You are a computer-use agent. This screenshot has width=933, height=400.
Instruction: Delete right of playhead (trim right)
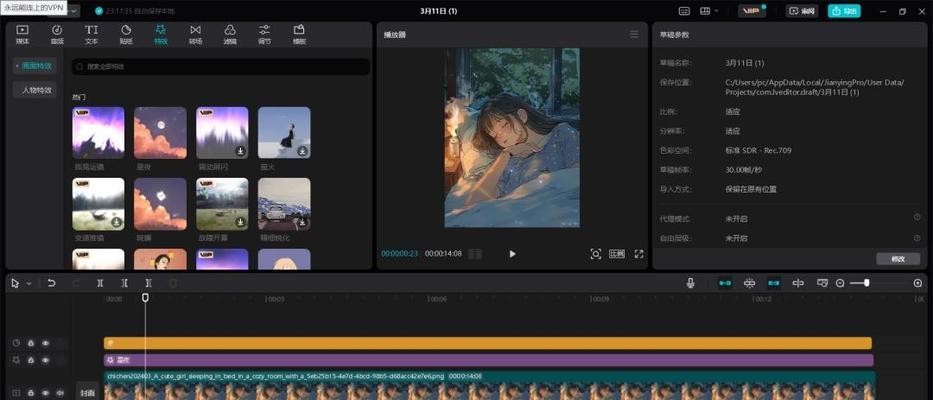149,283
